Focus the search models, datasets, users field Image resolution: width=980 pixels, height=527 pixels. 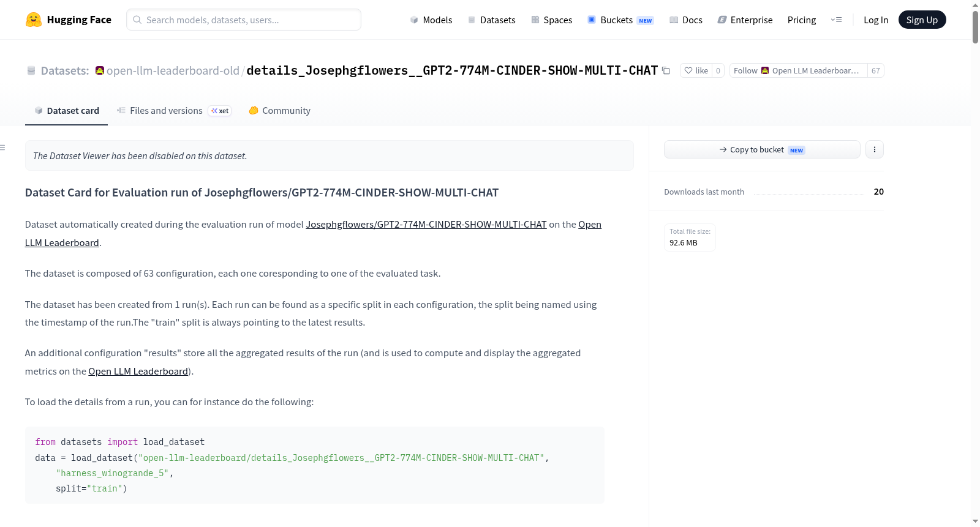pos(244,20)
